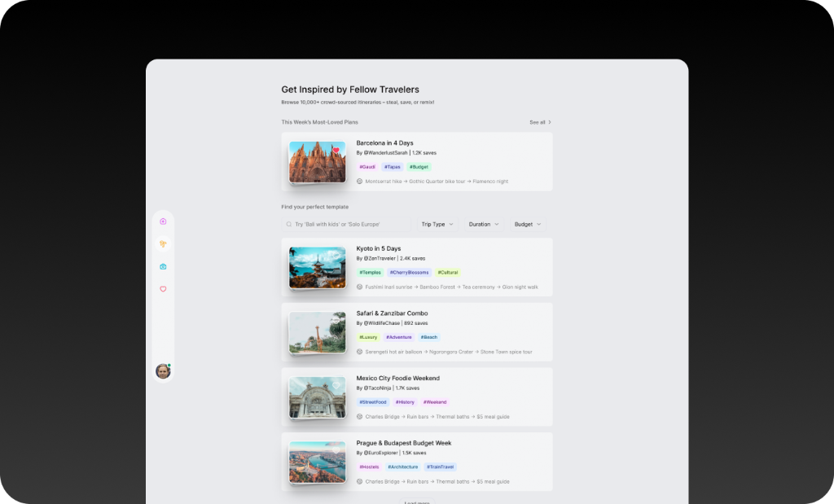Screen dimensions: 834x504
Task: Toggle the heart on Prague & Budapest card
Action: pyautogui.click(x=336, y=450)
